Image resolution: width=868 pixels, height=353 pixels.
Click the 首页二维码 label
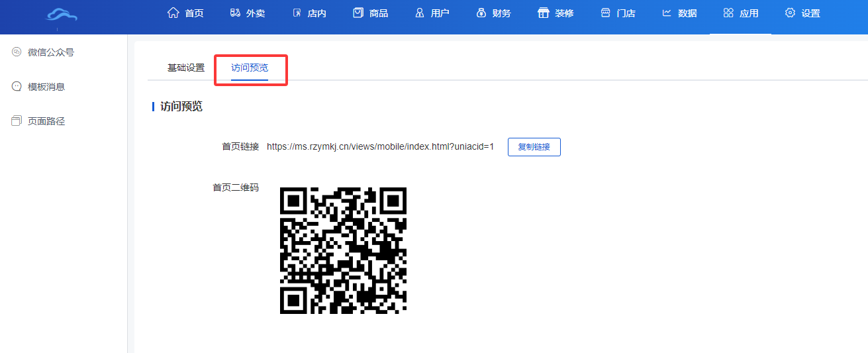click(x=236, y=187)
